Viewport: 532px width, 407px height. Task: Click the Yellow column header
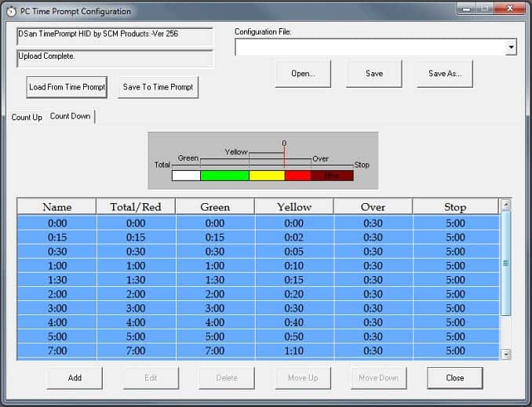pos(293,207)
